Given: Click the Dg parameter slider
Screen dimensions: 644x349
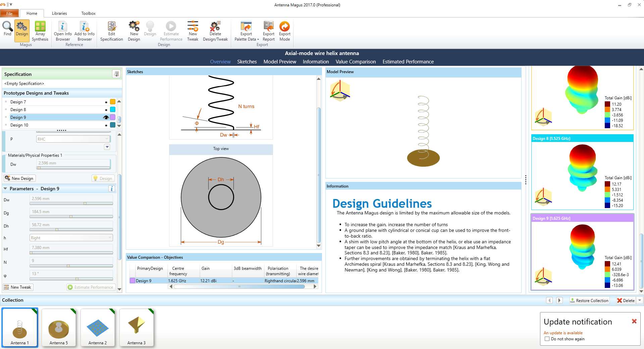Looking at the screenshot, I should 71,217.
